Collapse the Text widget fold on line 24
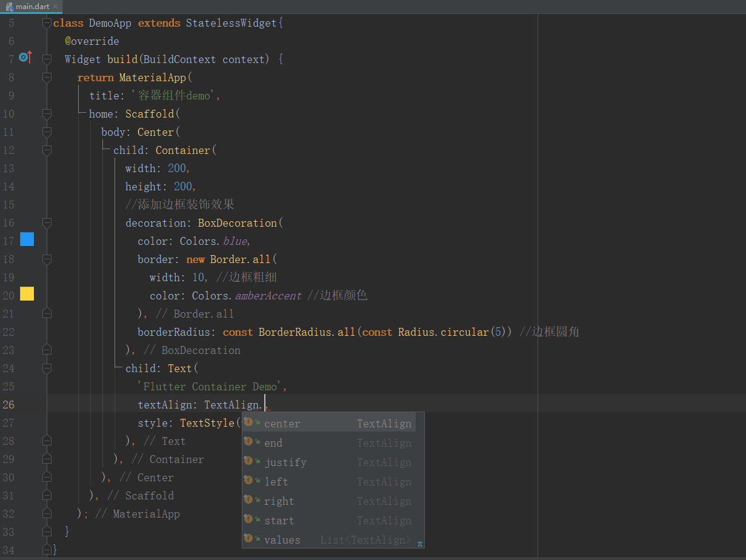This screenshot has width=746, height=560. click(x=47, y=368)
